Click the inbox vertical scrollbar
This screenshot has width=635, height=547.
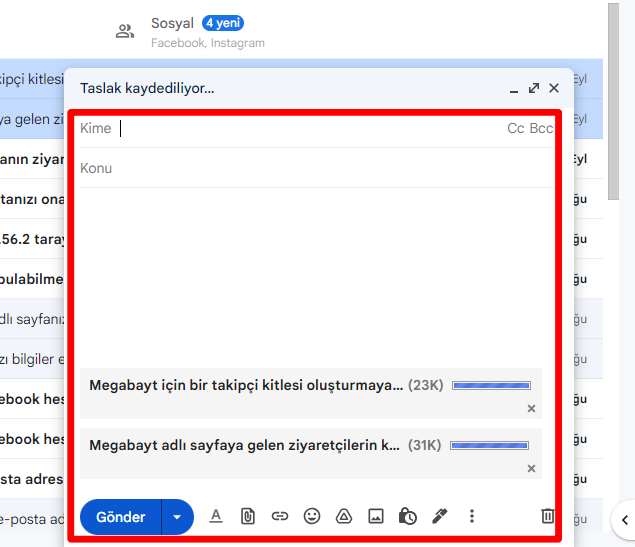(613, 101)
